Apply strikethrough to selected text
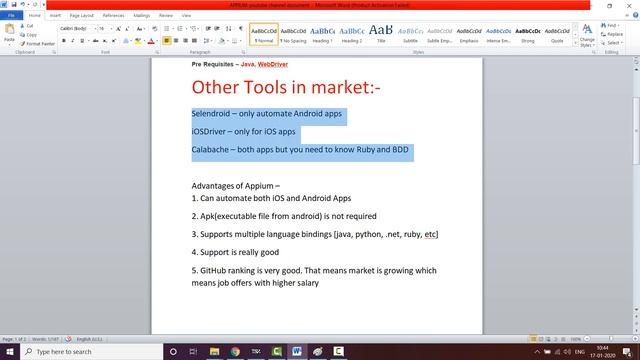The image size is (640, 360). (96, 41)
